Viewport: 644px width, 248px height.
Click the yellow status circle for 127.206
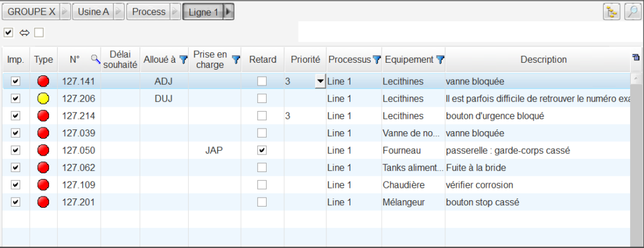[x=43, y=99]
